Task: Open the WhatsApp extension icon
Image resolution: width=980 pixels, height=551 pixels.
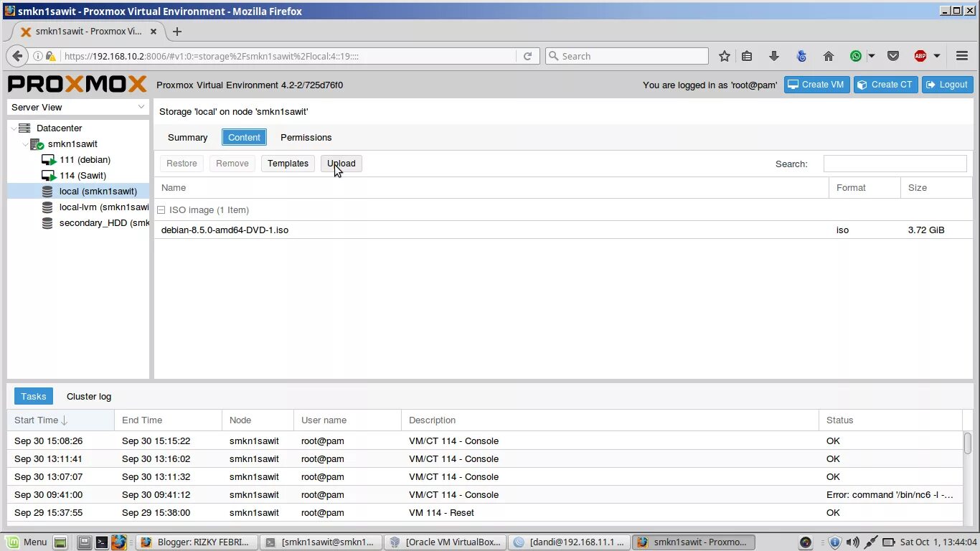Action: coord(856,56)
